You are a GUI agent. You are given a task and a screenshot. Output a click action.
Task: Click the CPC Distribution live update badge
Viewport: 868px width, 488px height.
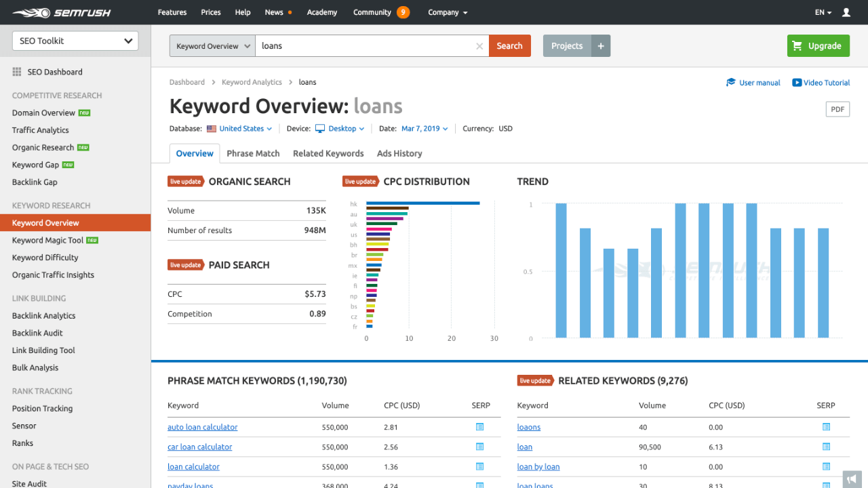[361, 182]
